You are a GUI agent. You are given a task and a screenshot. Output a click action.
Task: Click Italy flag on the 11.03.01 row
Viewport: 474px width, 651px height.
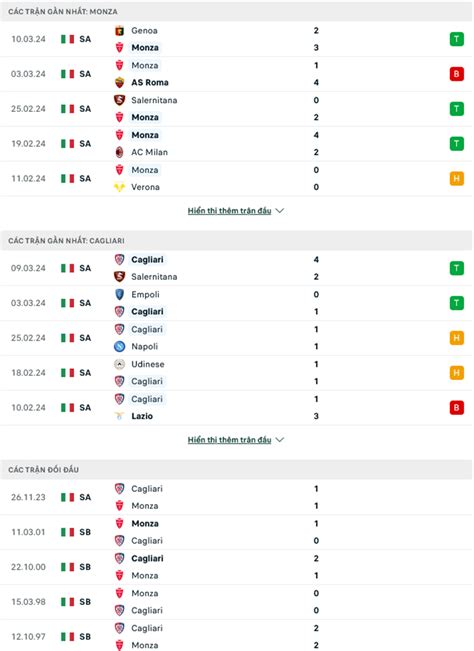67,532
